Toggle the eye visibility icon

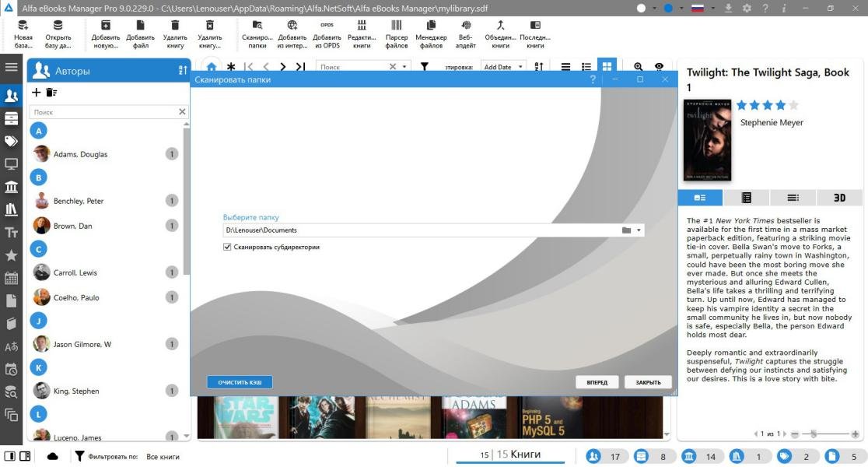pyautogui.click(x=659, y=66)
